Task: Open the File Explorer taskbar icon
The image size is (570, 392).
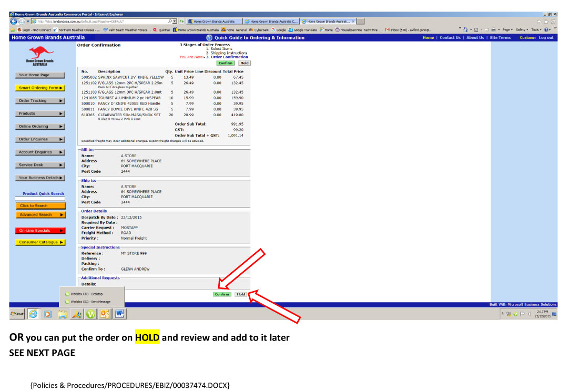Action: coord(63,314)
